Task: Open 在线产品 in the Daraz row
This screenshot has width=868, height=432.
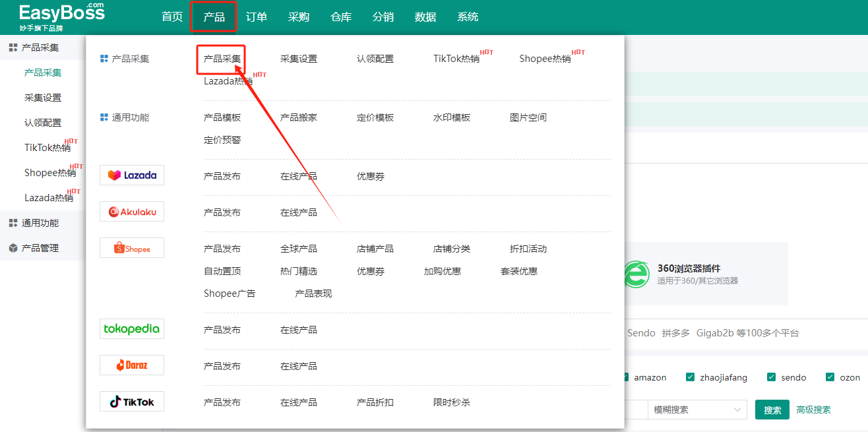Action: (299, 366)
